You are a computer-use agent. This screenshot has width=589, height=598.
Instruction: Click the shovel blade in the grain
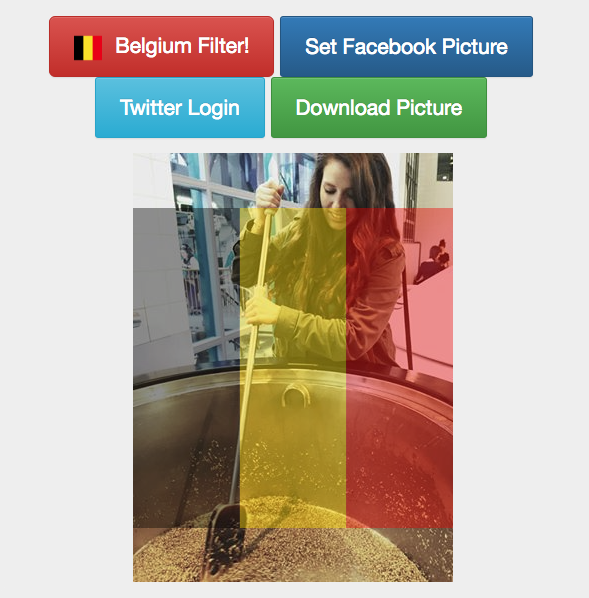(226, 538)
